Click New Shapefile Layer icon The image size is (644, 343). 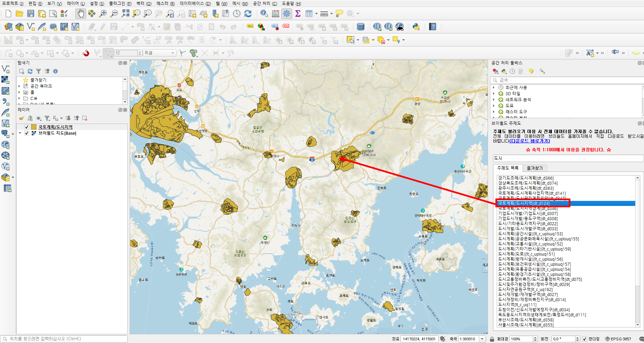[x=31, y=27]
